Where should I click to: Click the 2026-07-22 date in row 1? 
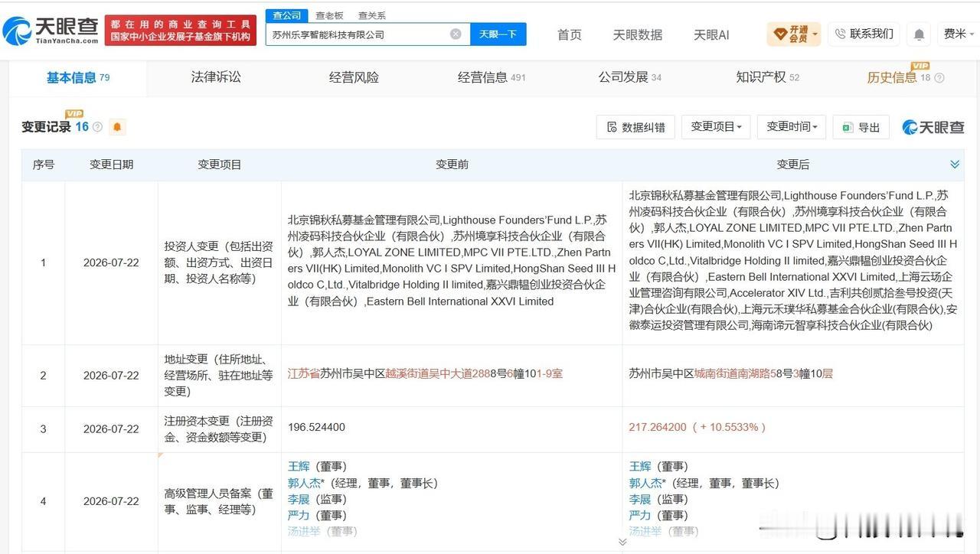[x=112, y=262]
